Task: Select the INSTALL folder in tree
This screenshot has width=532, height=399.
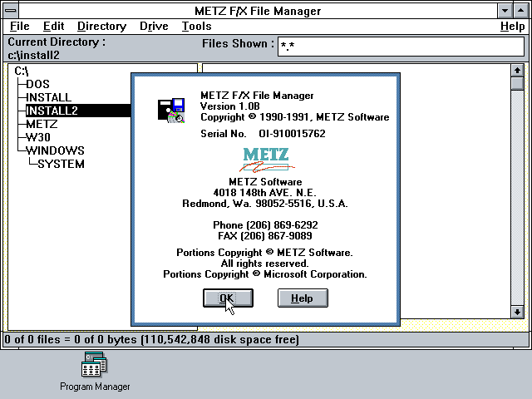Action: coord(48,97)
